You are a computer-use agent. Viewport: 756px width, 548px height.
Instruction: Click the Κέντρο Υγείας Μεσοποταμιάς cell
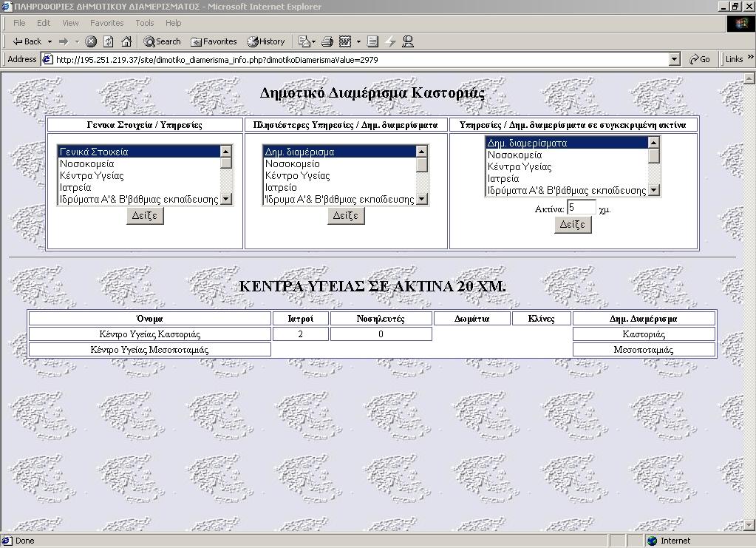click(x=150, y=349)
